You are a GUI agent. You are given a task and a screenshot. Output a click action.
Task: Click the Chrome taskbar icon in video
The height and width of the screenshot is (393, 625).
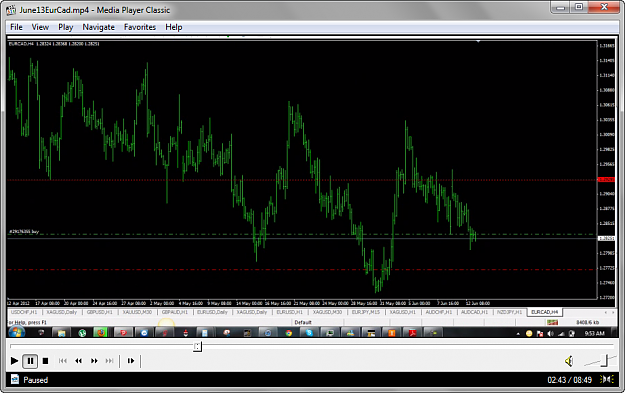tap(288, 332)
